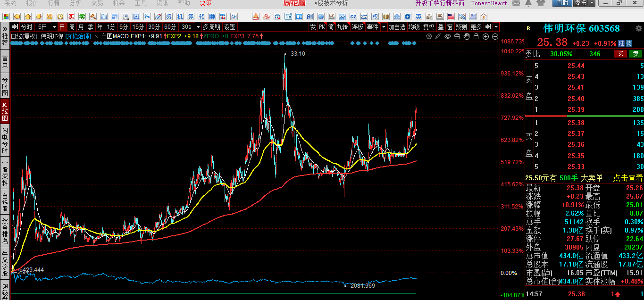Open the mail envelope icon in title bar
The width and height of the screenshot is (644, 300).
click(x=516, y=3)
